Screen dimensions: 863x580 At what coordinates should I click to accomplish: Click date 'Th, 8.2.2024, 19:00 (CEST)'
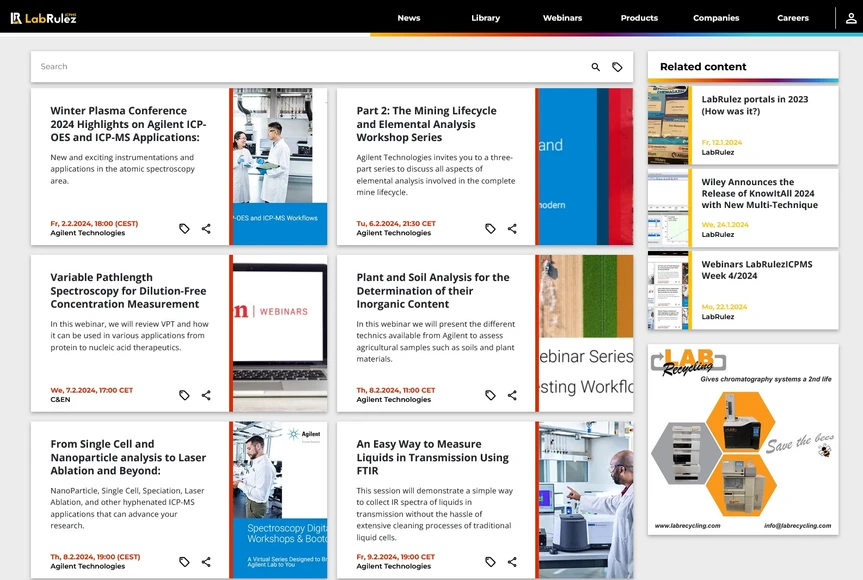95,557
